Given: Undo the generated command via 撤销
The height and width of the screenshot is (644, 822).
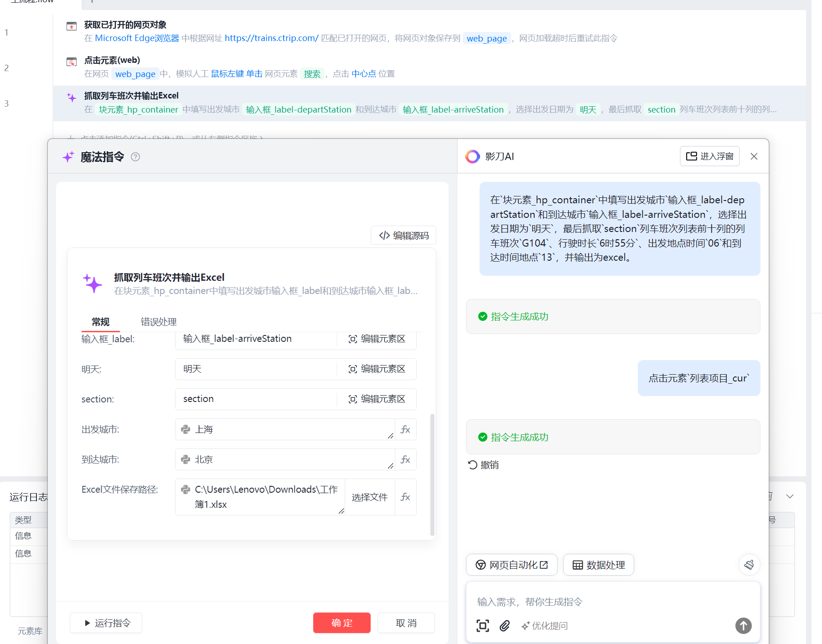Looking at the screenshot, I should pos(484,465).
